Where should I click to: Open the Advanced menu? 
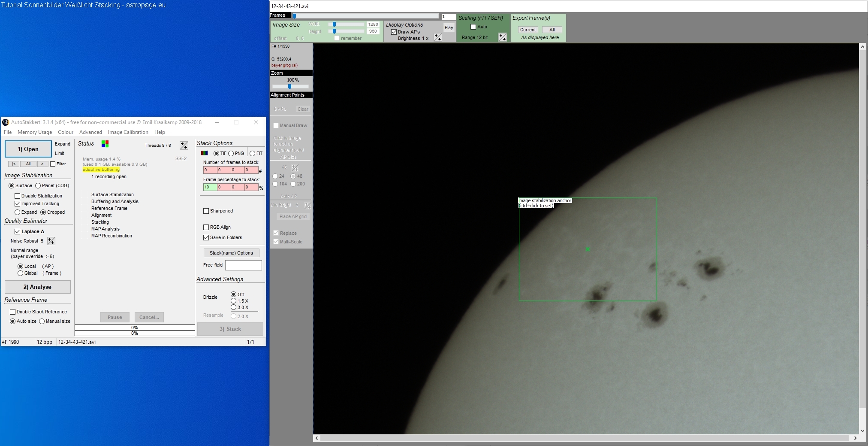pos(90,132)
